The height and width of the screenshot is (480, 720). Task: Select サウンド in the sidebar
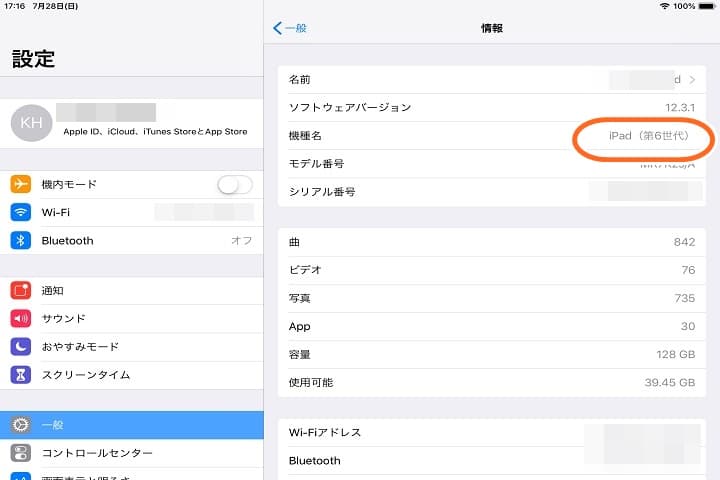[132, 318]
